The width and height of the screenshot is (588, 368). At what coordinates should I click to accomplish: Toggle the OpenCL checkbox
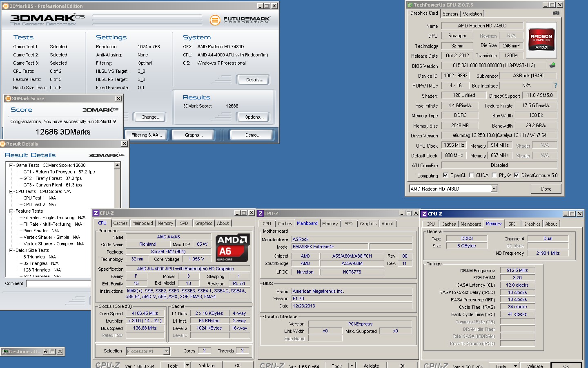click(445, 175)
